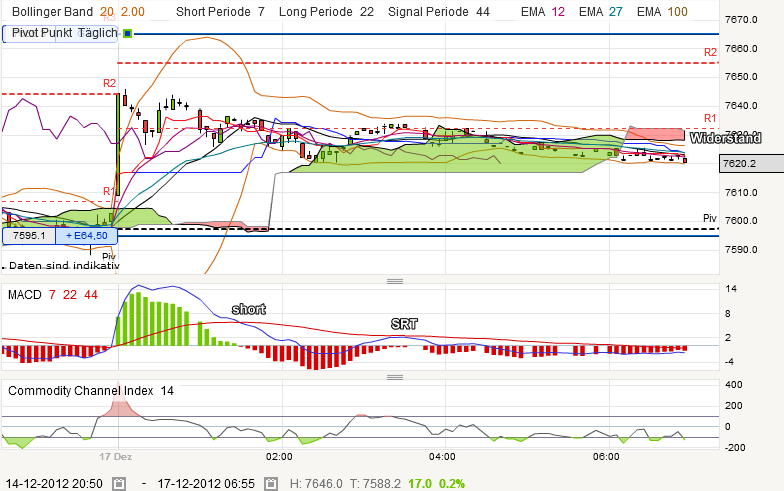Click the 06:00 time axis label
The height and width of the screenshot is (491, 784).
pyautogui.click(x=606, y=456)
